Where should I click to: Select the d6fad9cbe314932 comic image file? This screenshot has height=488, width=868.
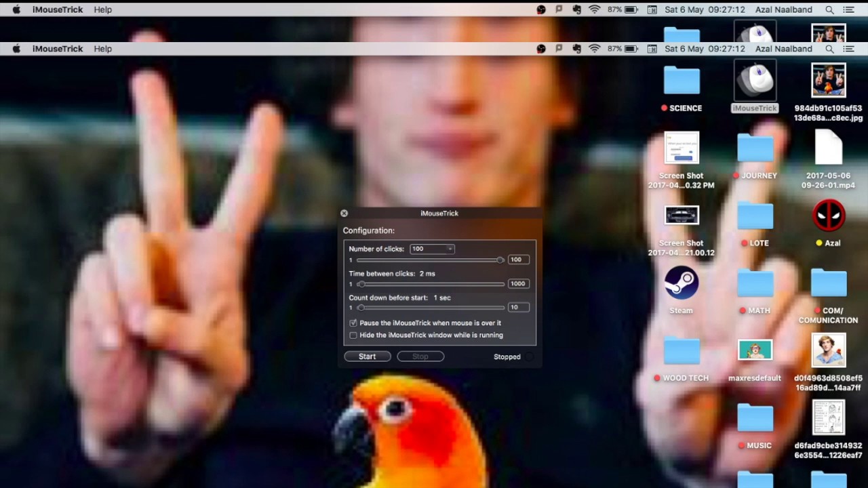click(829, 418)
